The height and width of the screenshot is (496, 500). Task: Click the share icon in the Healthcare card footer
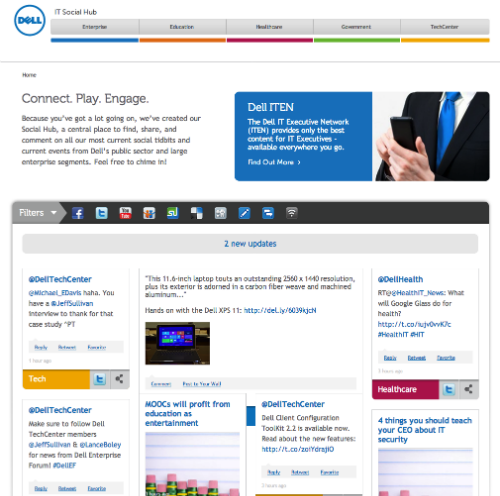(469, 389)
